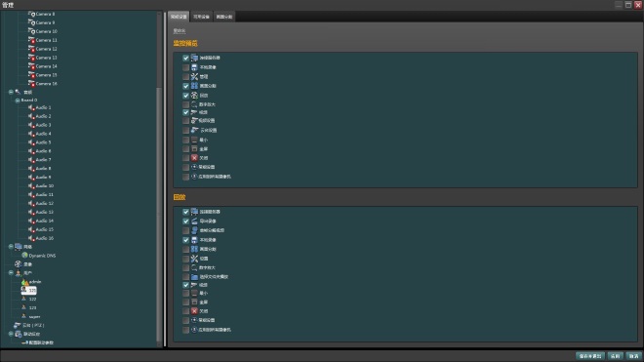Screen dimensions: 644x362
Task: Select the highlighted user 121 in tree
Action: tap(29, 291)
